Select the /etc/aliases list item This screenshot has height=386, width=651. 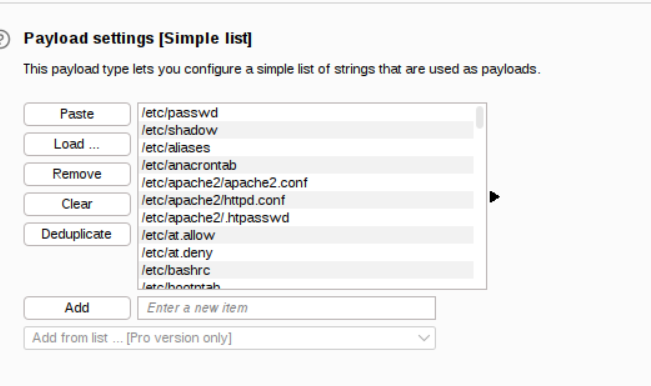[307, 148]
